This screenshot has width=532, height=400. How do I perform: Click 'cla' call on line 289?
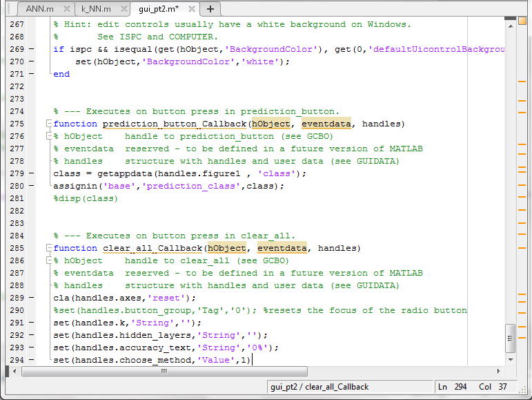pyautogui.click(x=61, y=298)
